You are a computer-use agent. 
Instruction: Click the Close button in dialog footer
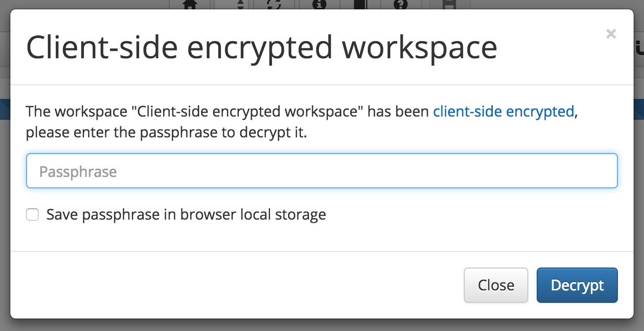click(496, 285)
